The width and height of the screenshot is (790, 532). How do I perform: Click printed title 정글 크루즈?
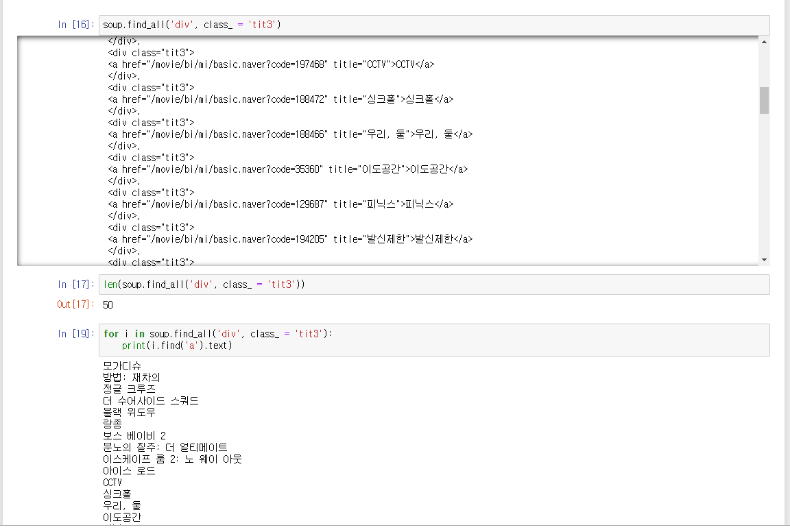point(129,389)
